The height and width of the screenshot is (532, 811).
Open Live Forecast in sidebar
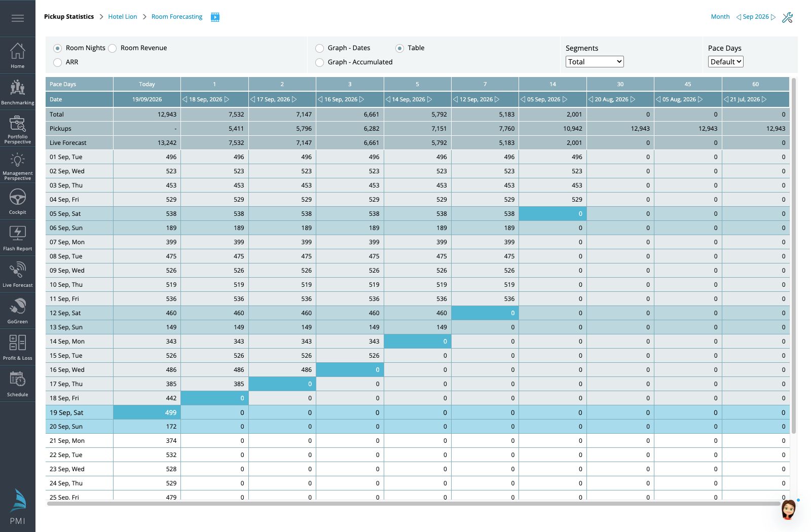(18, 275)
